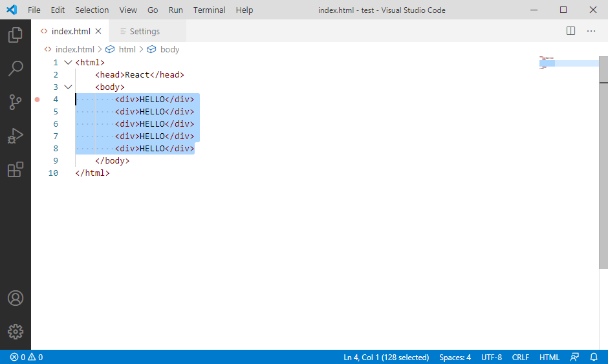Minimize the VS Code window
Image resolution: width=608 pixels, height=364 pixels.
[x=534, y=10]
